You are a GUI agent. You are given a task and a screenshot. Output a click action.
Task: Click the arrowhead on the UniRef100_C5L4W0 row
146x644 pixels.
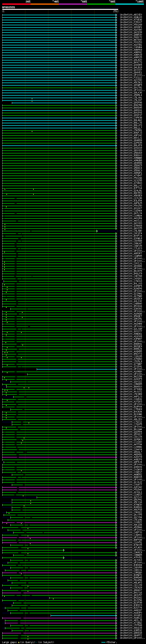(97, 231)
